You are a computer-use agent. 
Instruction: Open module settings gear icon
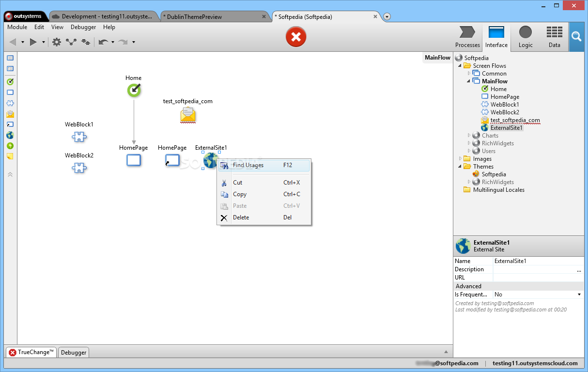[57, 42]
